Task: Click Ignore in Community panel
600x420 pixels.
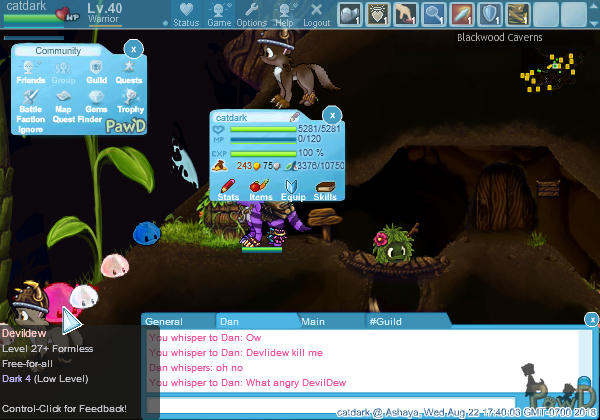Action: coord(30,129)
